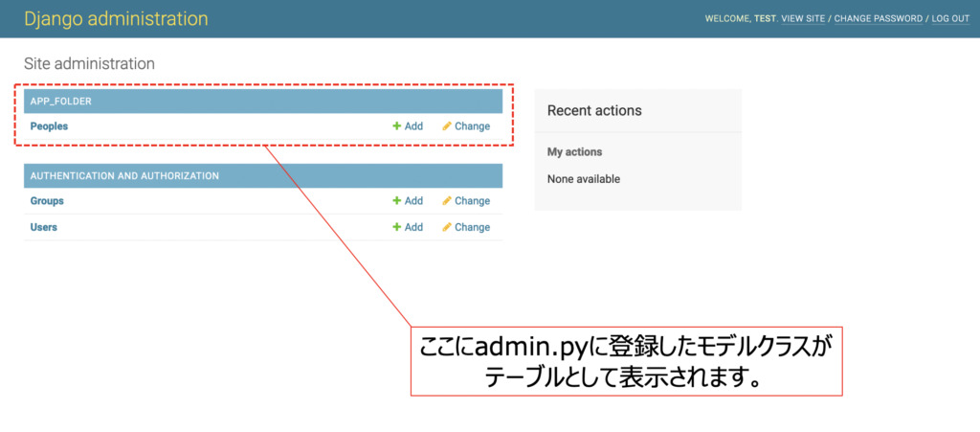The height and width of the screenshot is (432, 980).
Task: Click the WELCOME, TEST text
Action: pyautogui.click(x=741, y=19)
